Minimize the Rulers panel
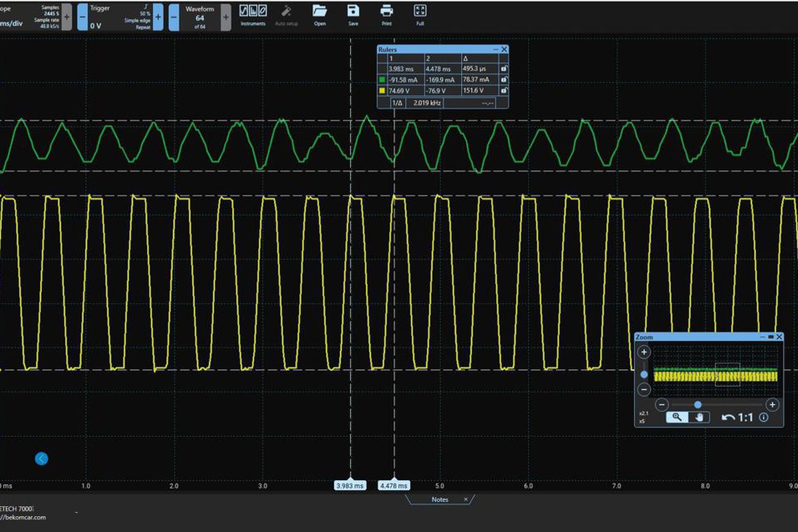Screen dimensions: 798x532 coord(495,50)
